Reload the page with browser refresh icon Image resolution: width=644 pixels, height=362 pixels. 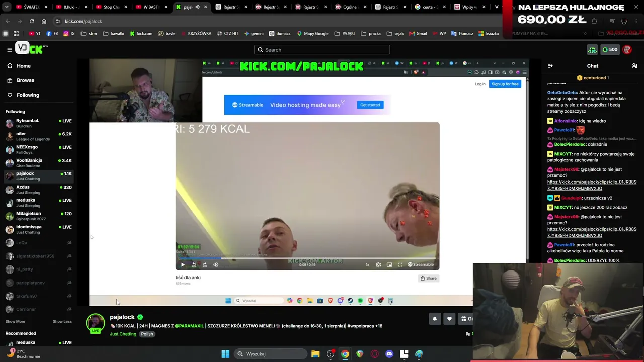[x=32, y=21]
